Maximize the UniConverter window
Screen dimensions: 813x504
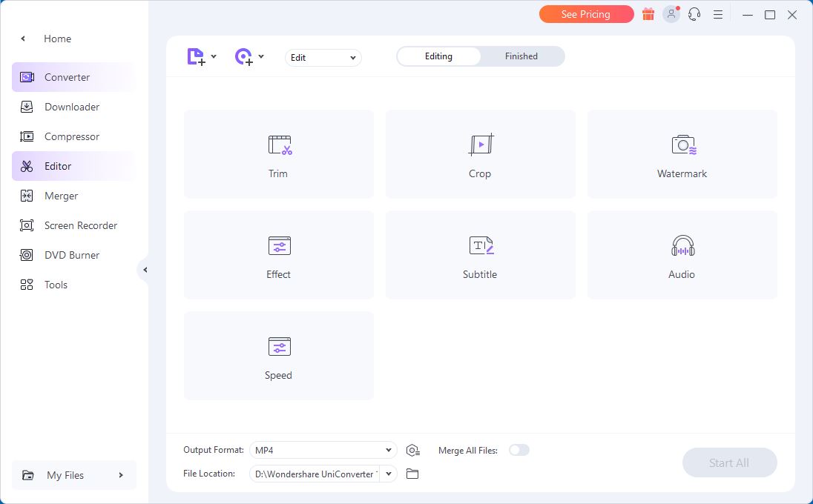[x=770, y=15]
